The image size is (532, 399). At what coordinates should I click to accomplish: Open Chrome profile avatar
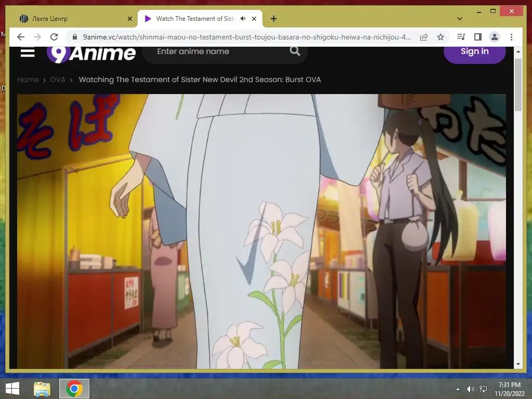point(495,37)
